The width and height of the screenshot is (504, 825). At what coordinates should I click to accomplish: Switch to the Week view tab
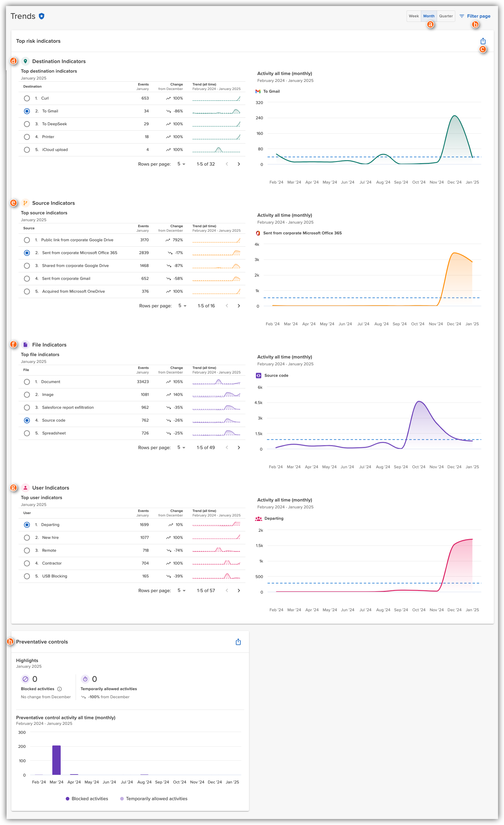tap(414, 16)
